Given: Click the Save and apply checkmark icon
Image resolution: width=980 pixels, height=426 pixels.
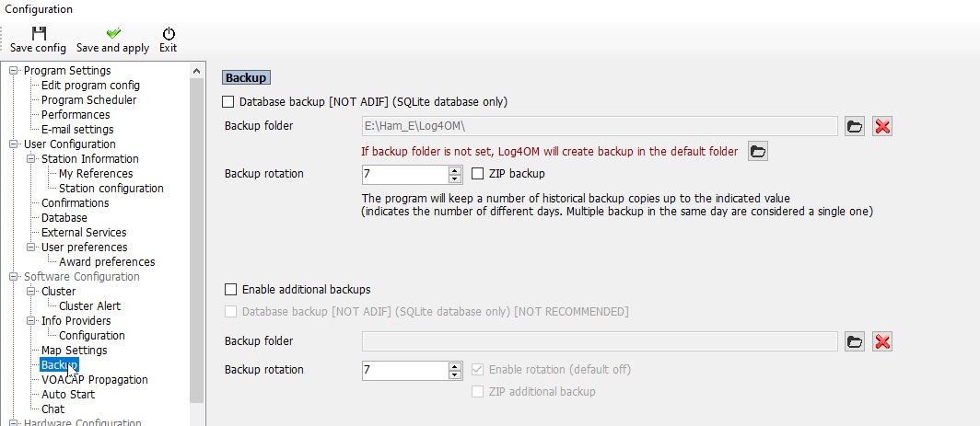Looking at the screenshot, I should (113, 33).
